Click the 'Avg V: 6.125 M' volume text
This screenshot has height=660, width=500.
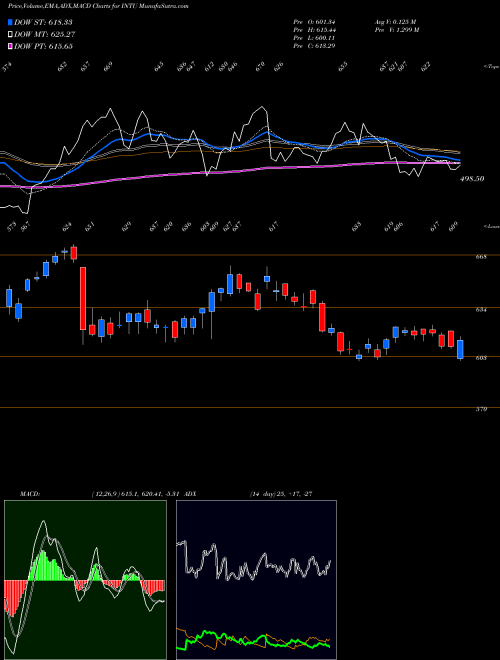tap(394, 22)
